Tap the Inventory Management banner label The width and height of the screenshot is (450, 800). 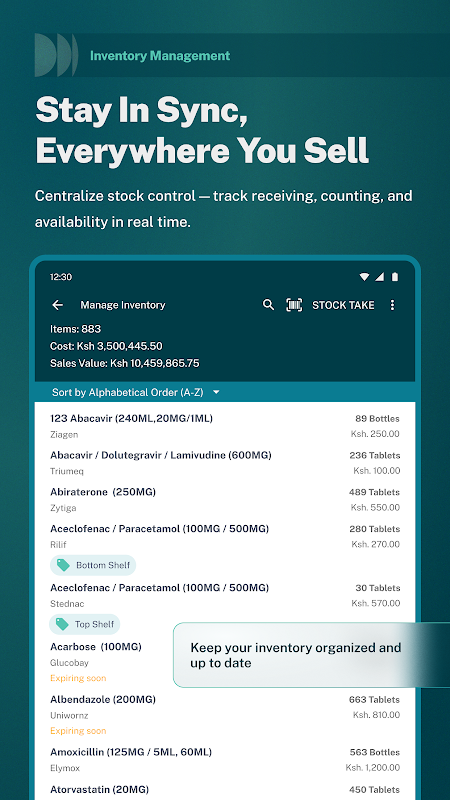coord(160,56)
